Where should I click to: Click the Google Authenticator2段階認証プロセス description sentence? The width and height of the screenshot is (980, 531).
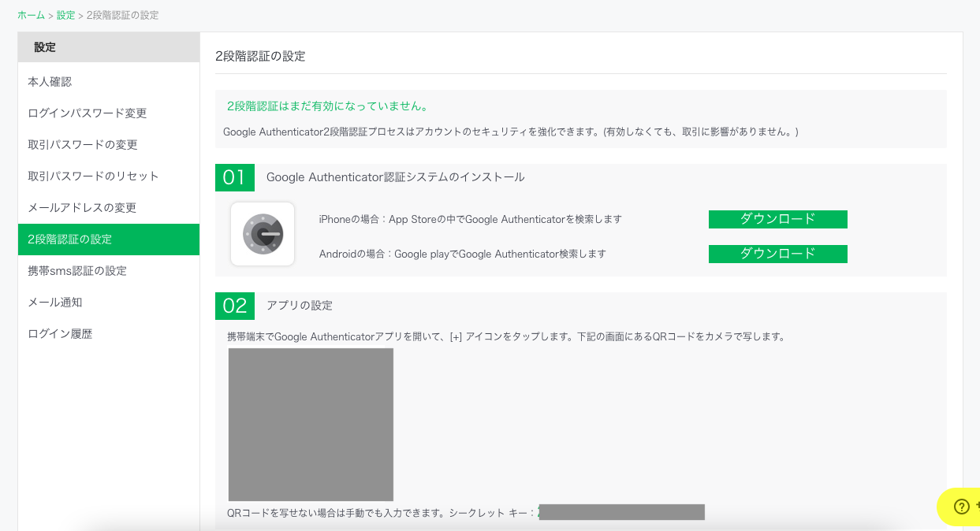[x=511, y=132]
